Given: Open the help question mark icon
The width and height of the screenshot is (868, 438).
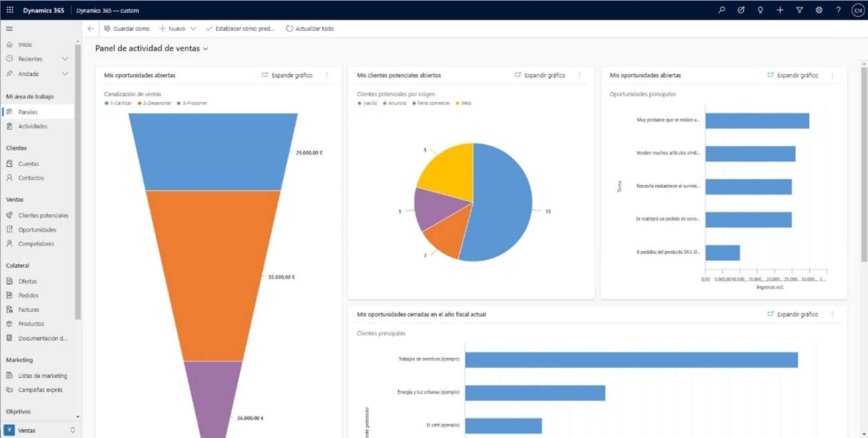Looking at the screenshot, I should (x=838, y=10).
